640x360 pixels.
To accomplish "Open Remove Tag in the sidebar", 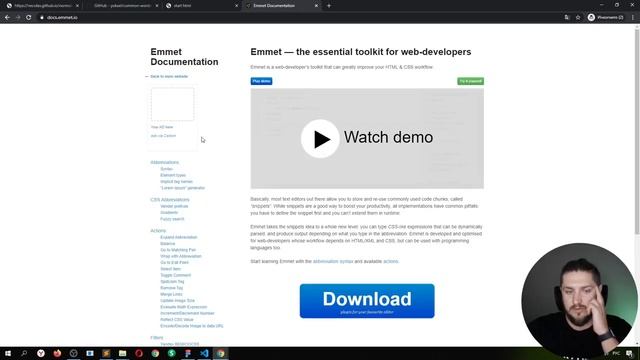I will pyautogui.click(x=172, y=288).
